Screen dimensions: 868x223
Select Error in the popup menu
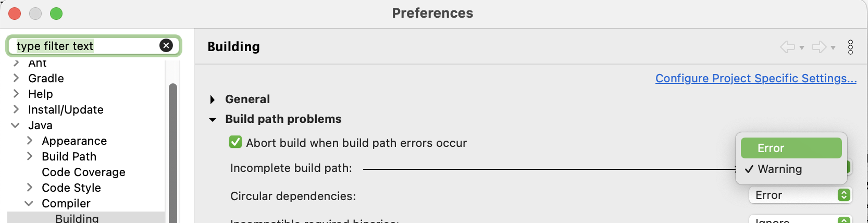pyautogui.click(x=791, y=148)
